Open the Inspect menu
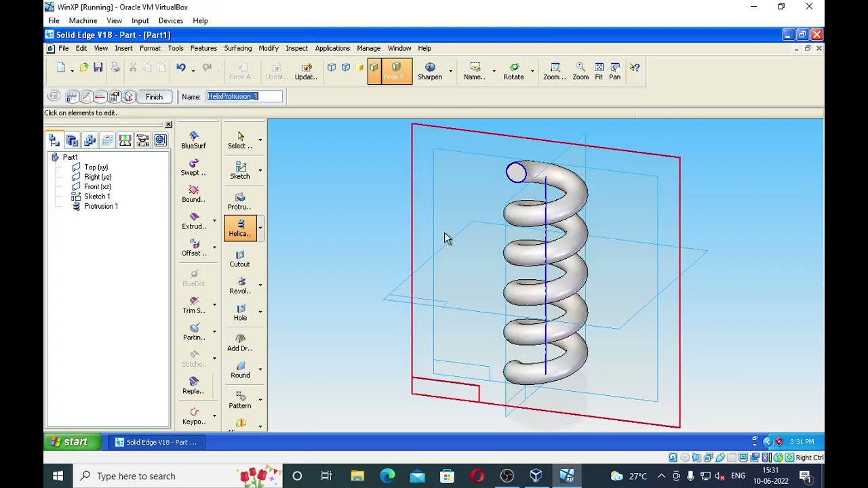Viewport: 868px width, 488px height. click(296, 48)
